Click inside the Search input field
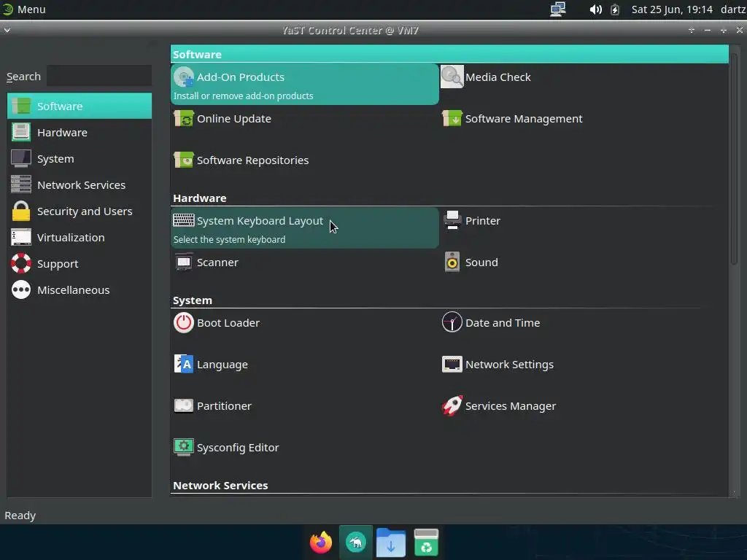 [99, 76]
